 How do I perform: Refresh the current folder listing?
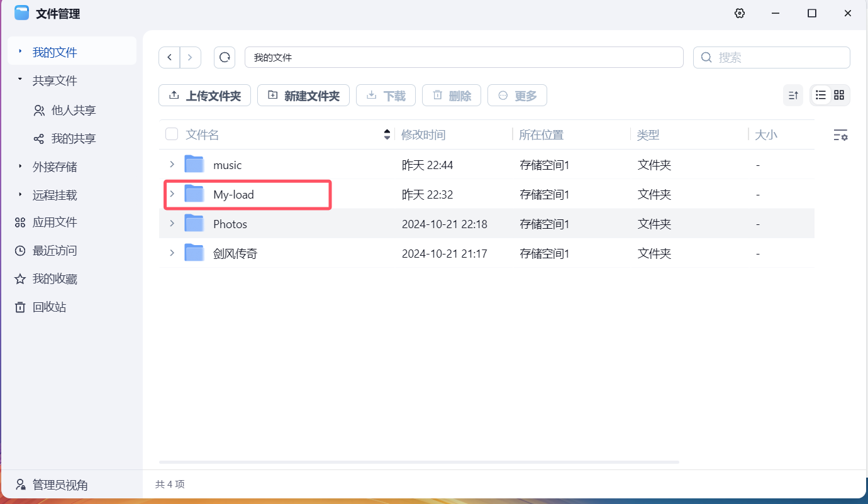click(225, 57)
